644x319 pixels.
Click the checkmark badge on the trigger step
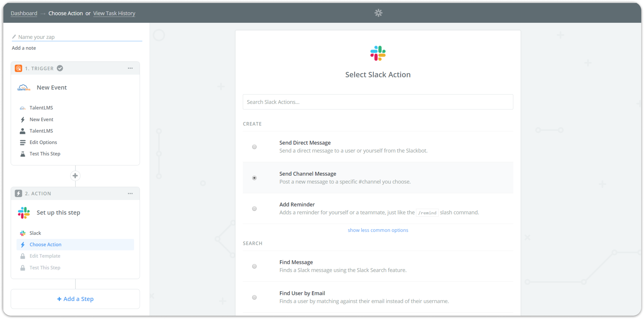(x=60, y=68)
